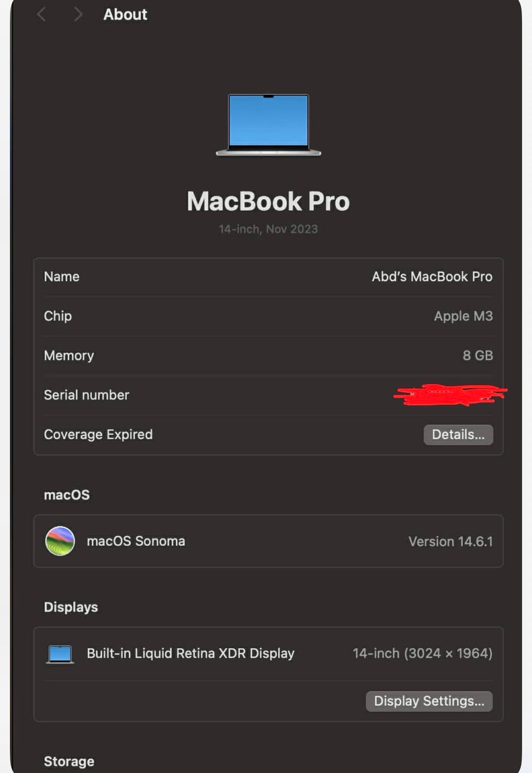The width and height of the screenshot is (532, 773).
Task: Edit the name Abd's MacBook Pro
Action: coord(432,276)
